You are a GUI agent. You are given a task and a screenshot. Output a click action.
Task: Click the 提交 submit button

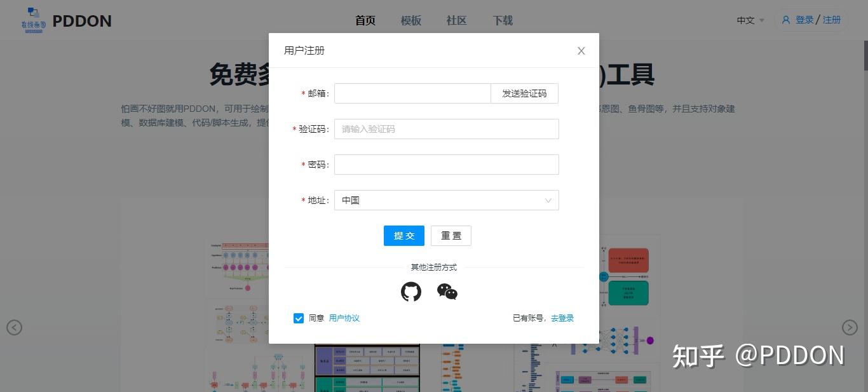point(403,235)
